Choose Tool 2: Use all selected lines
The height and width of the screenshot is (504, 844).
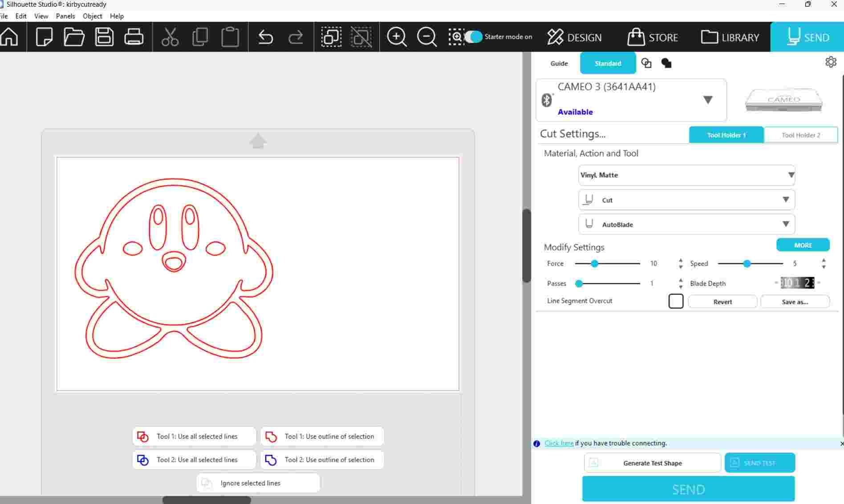tap(195, 460)
